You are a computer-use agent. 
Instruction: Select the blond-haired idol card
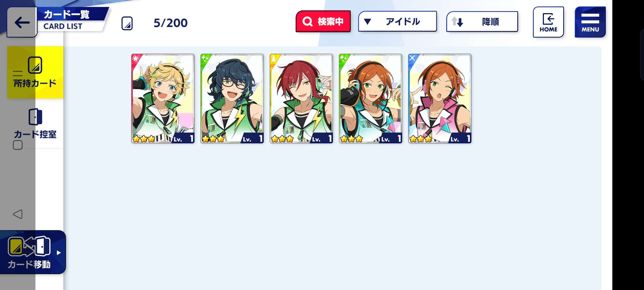click(x=163, y=99)
